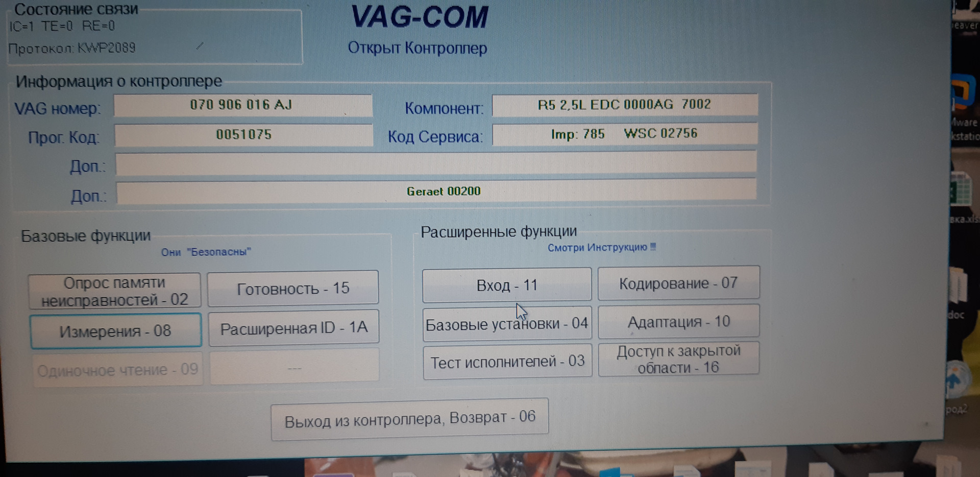The image size is (980, 477).
Task: Click the Смотри Инструкцию note
Action: 601,248
